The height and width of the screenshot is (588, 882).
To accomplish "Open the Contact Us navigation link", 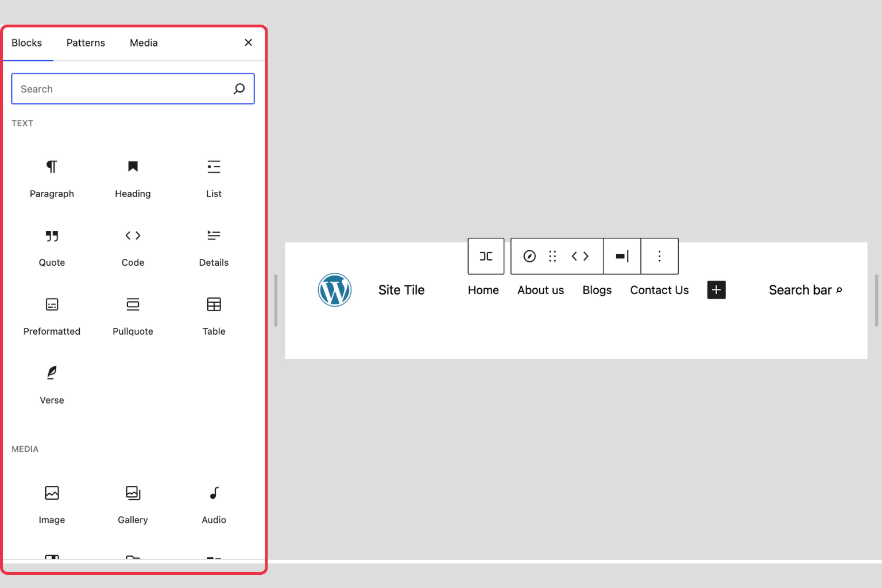I will point(659,290).
